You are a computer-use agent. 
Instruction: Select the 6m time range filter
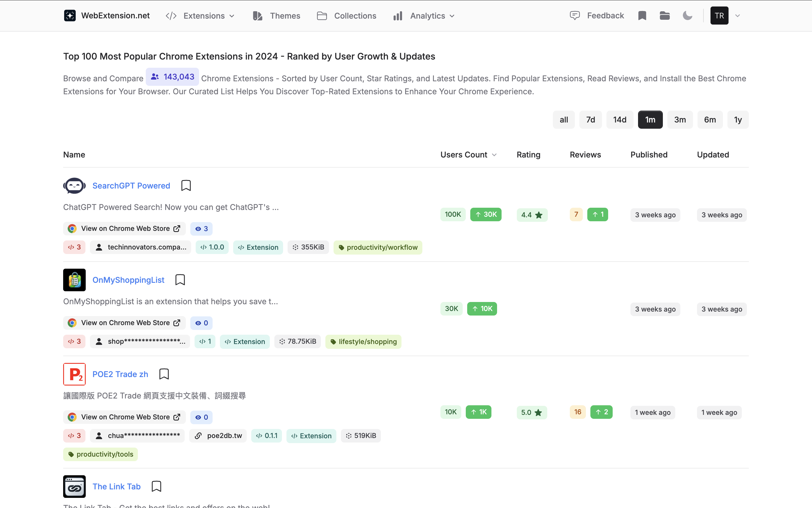710,120
